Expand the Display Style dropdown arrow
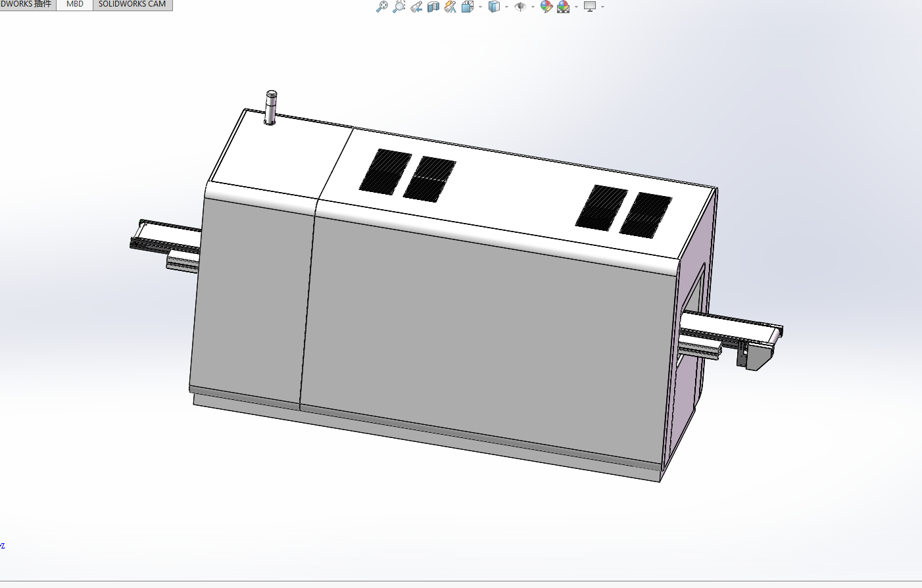Viewport: 922px width, 588px height. (x=506, y=7)
